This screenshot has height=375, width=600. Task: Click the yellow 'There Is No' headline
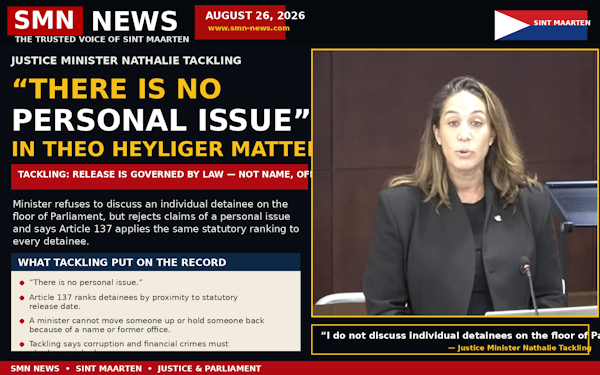[x=117, y=89]
